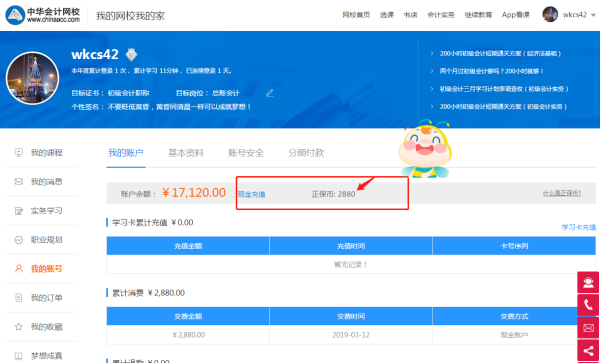The height and width of the screenshot is (363, 600).
Task: Click the 交费金额 column header
Action: click(x=188, y=316)
